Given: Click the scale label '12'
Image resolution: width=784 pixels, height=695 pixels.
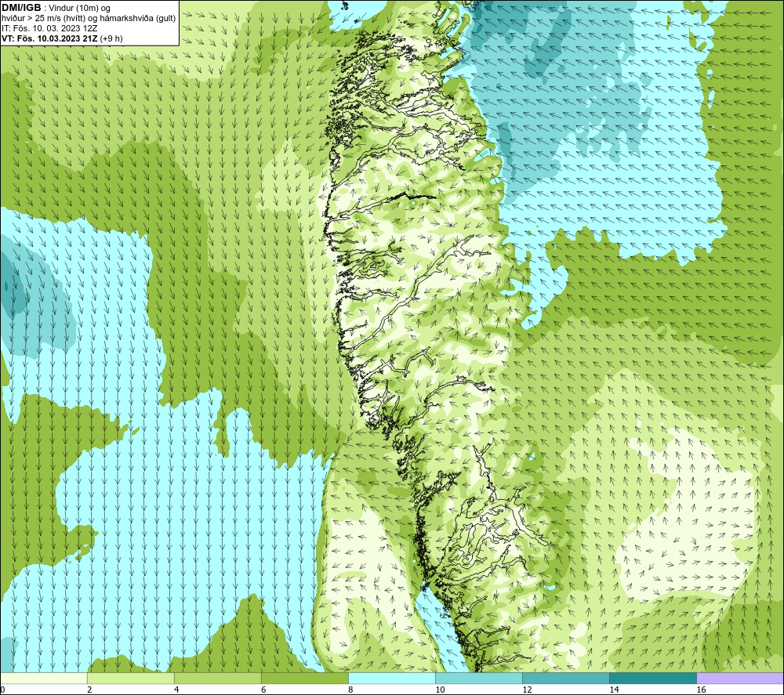Looking at the screenshot, I should click(527, 690).
